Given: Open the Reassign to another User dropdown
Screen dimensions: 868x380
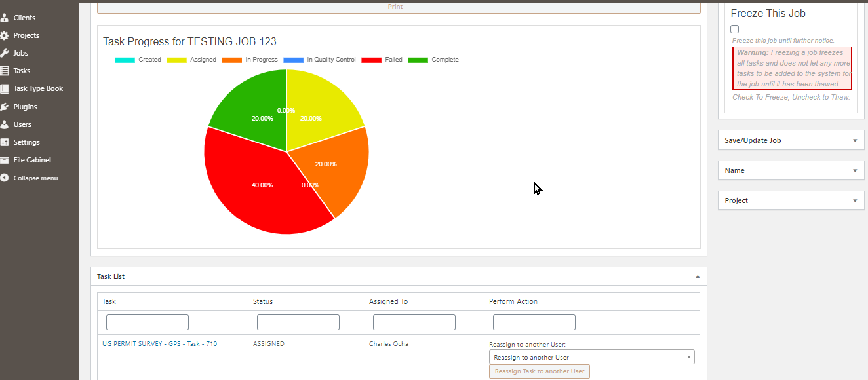Looking at the screenshot, I should click(x=591, y=356).
